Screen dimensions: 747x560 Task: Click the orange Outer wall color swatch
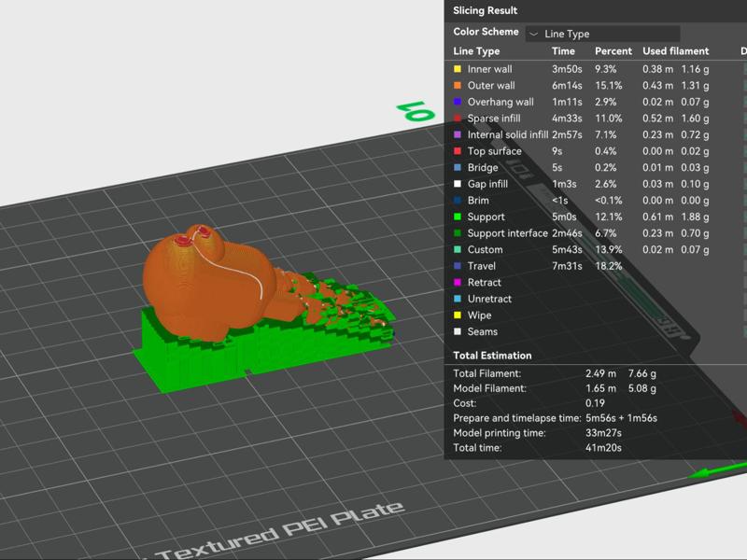point(458,86)
